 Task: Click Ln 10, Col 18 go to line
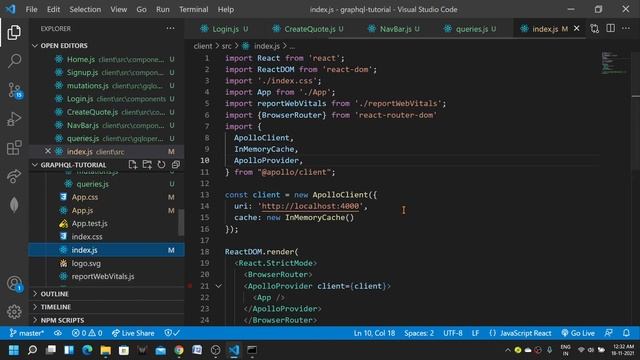[374, 333]
